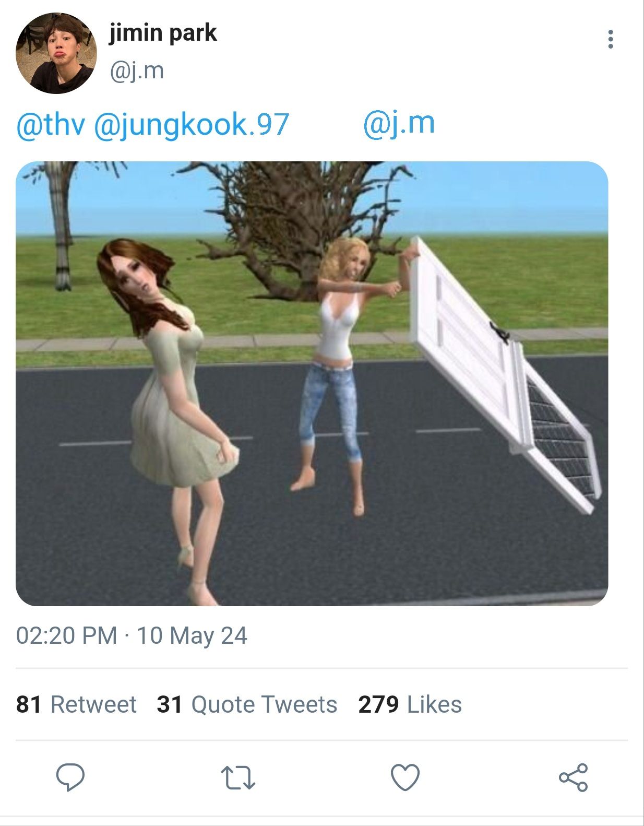644x826 pixels.
Task: Click the 10 May 24 date
Action: point(192,636)
